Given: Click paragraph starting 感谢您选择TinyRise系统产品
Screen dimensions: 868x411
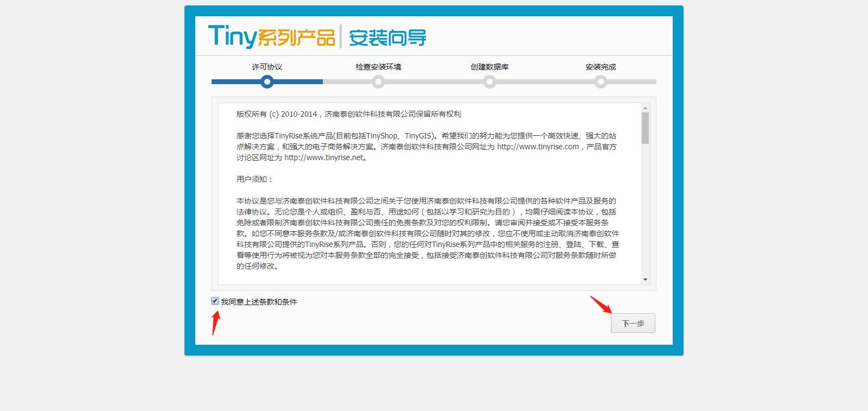Looking at the screenshot, I should click(426, 147).
